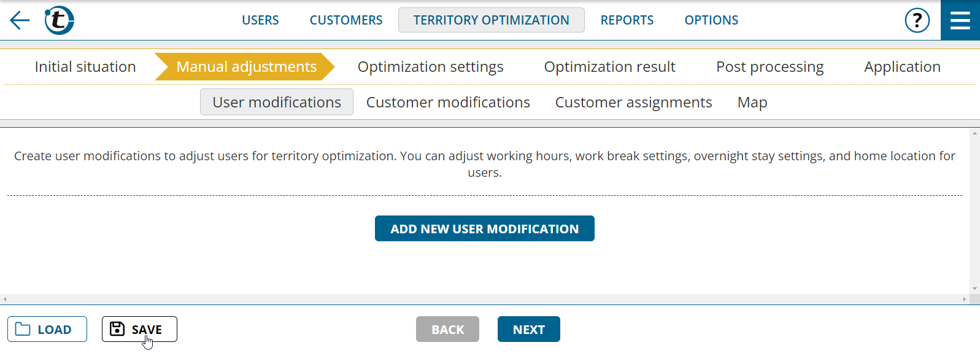The height and width of the screenshot is (353, 980).
Task: Open the Reports menu
Action: pos(627,20)
